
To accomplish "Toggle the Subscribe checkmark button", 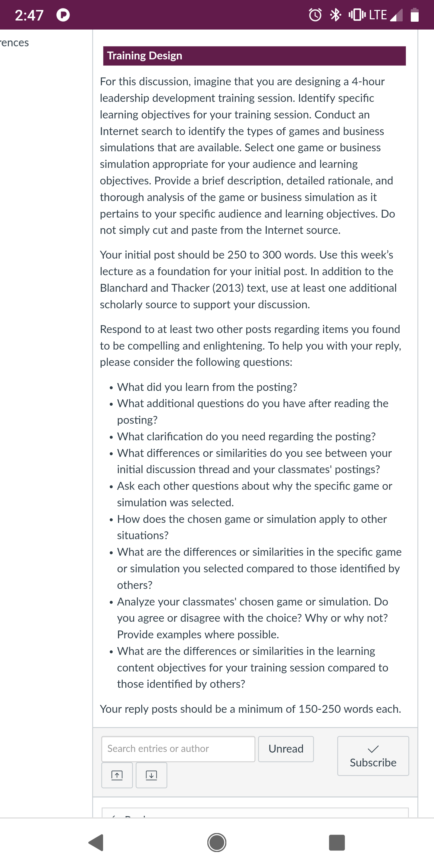I will click(373, 756).
